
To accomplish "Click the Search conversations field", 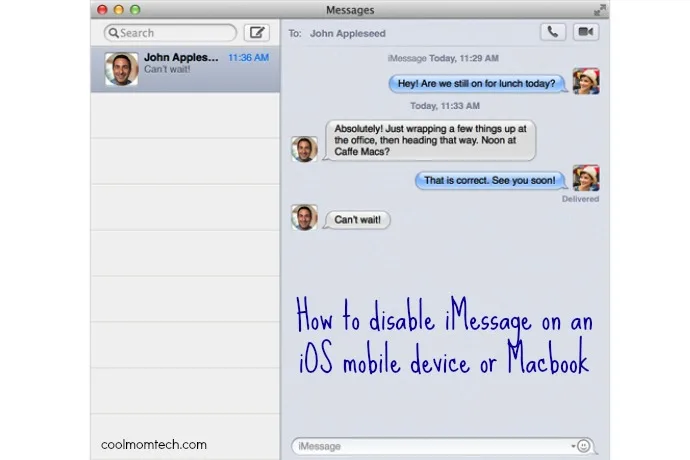I will click(170, 33).
